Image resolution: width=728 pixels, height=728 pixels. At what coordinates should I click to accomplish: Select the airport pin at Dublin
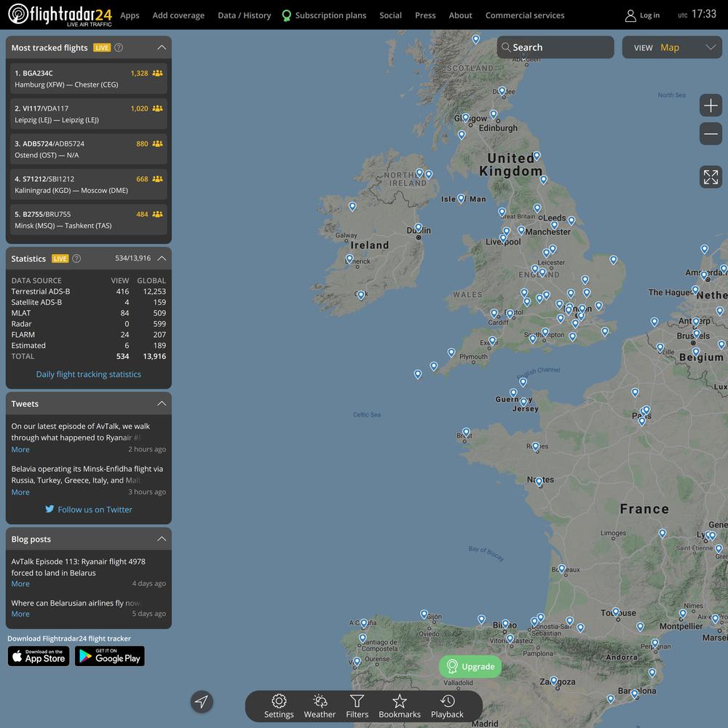click(419, 227)
